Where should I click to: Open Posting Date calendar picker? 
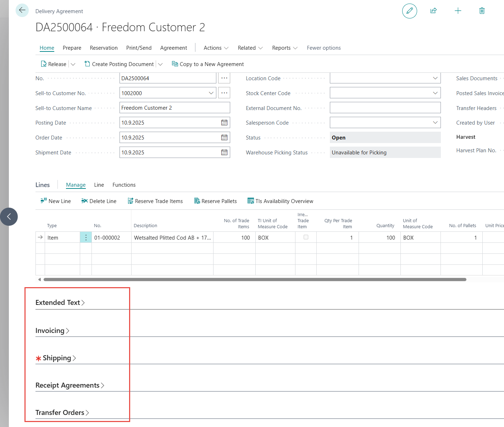(x=224, y=123)
